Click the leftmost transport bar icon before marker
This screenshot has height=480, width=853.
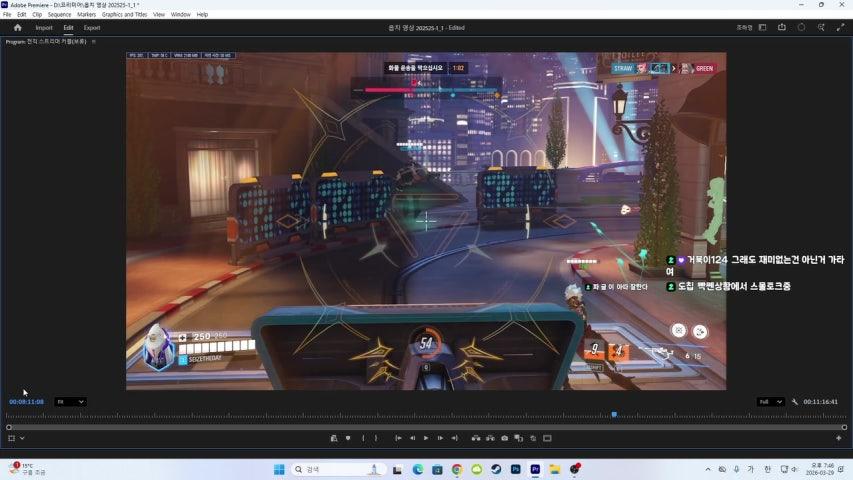pos(334,438)
